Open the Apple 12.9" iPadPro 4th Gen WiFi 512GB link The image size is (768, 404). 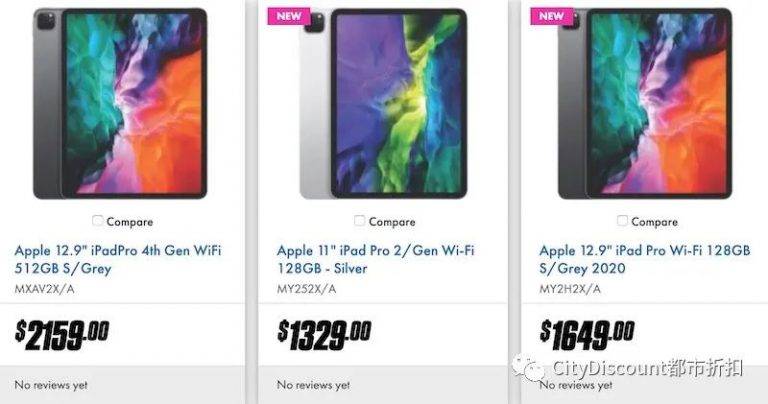click(x=118, y=260)
